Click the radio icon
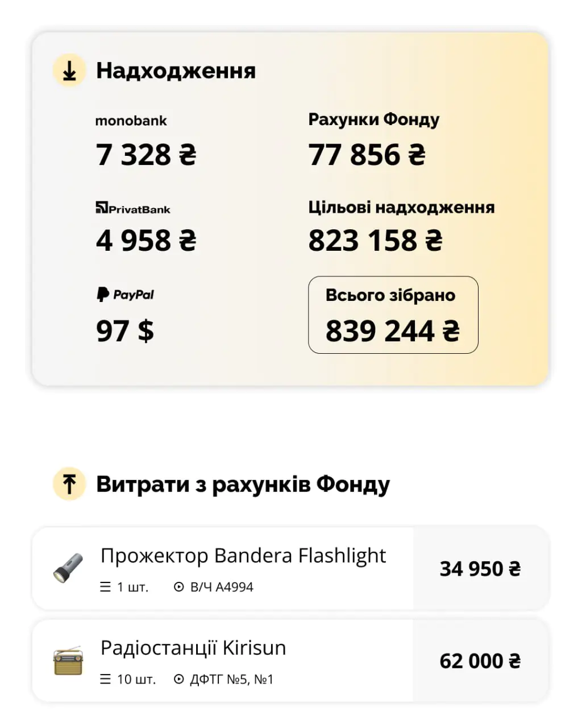 click(68, 660)
